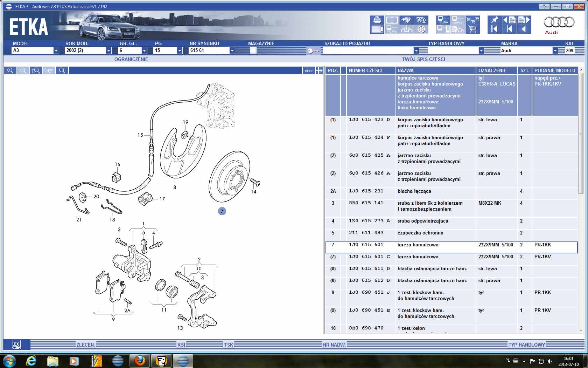Click the monitor-to-device transfer icon
Image resolution: width=588 pixels, height=368 pixels.
pos(443,29)
